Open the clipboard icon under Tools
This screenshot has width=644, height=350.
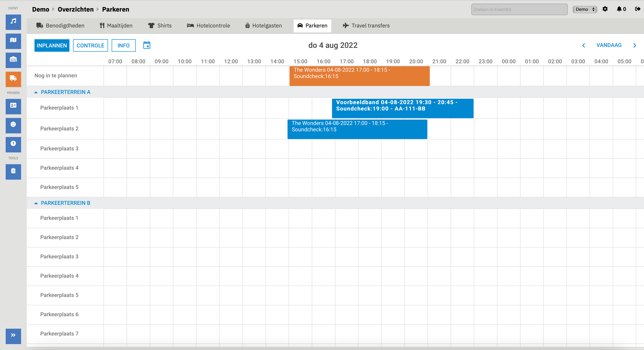tap(13, 172)
